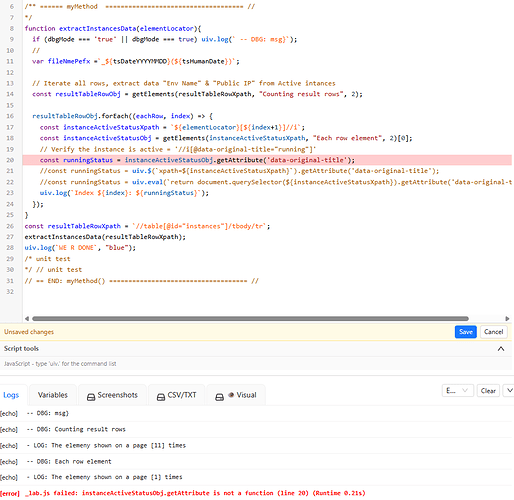Click the editor horizontal scrollbar thumb
The height and width of the screenshot is (500, 514).
[x=250, y=318]
